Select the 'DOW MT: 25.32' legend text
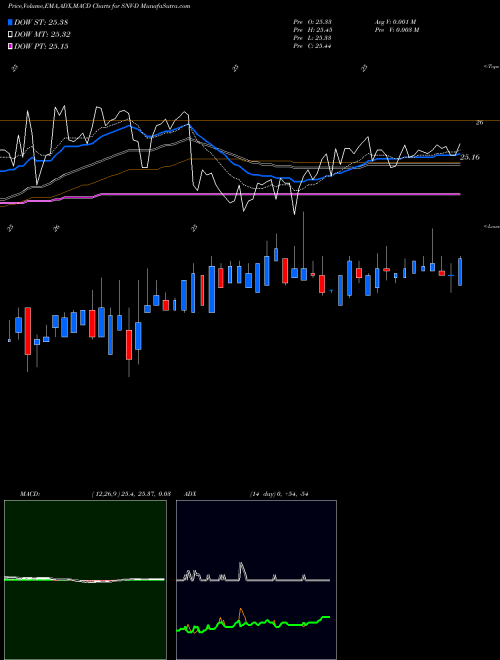 pyautogui.click(x=43, y=35)
